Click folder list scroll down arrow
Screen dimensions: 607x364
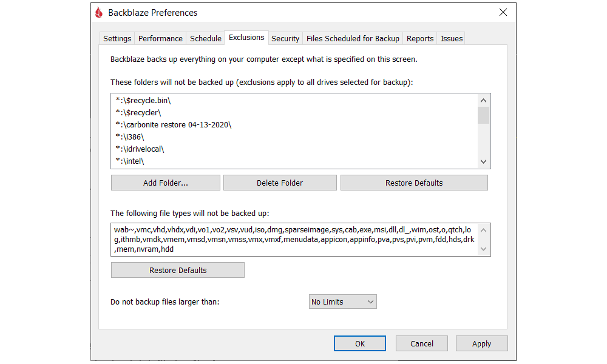tap(483, 162)
